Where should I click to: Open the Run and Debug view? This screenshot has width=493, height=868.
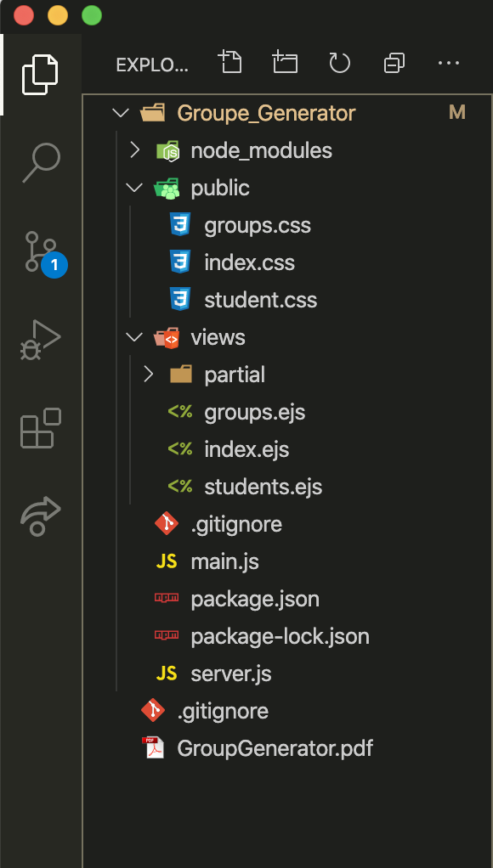(x=40, y=339)
